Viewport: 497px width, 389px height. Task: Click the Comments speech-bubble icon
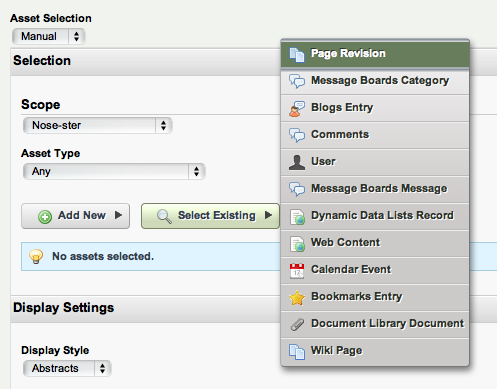click(x=297, y=135)
